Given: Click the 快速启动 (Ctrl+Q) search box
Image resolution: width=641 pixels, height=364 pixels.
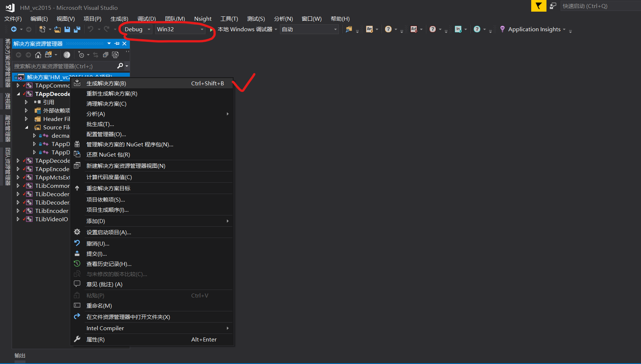Looking at the screenshot, I should pos(601,6).
